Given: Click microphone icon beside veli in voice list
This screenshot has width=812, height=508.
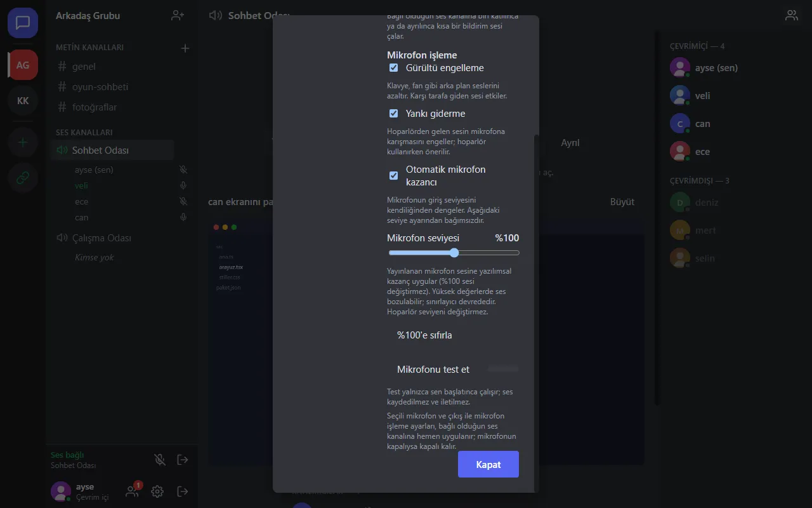Looking at the screenshot, I should click(183, 185).
